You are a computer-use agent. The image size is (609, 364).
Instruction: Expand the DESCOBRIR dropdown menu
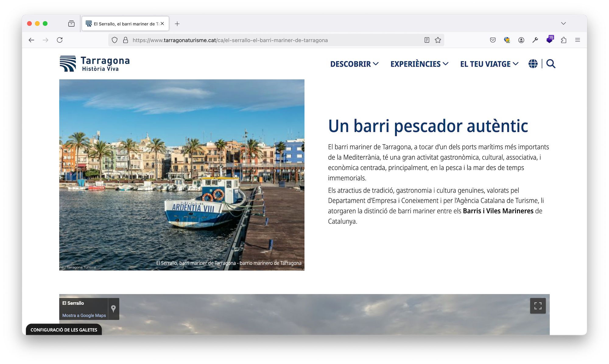(354, 64)
